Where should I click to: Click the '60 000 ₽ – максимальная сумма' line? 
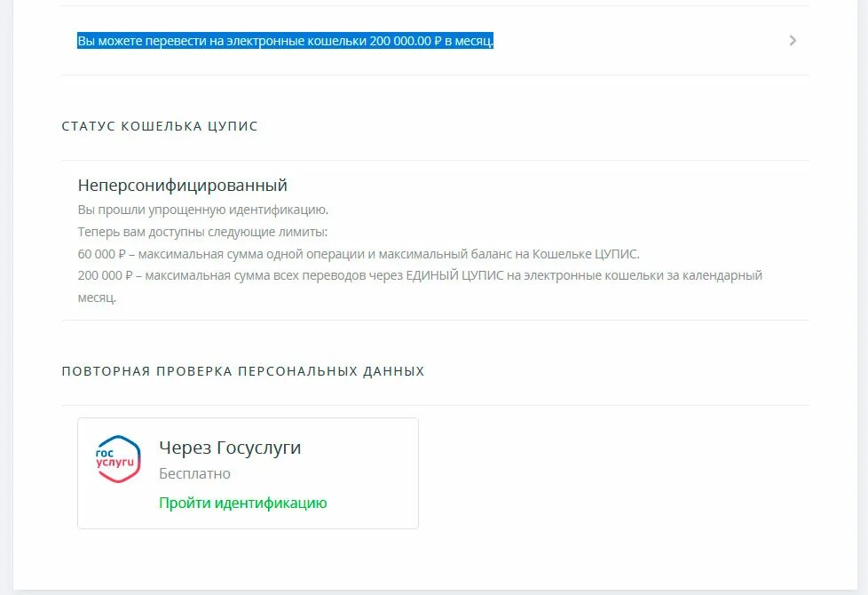click(x=359, y=254)
